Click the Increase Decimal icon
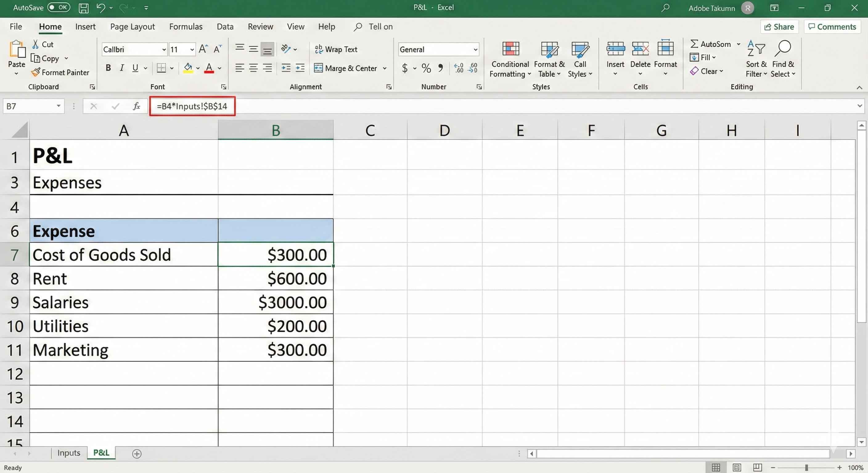 (x=459, y=68)
